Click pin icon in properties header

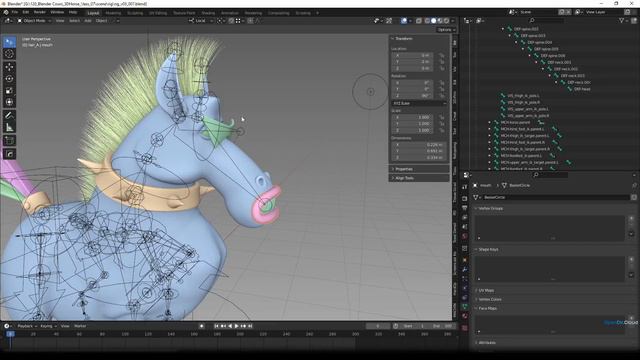[634, 185]
